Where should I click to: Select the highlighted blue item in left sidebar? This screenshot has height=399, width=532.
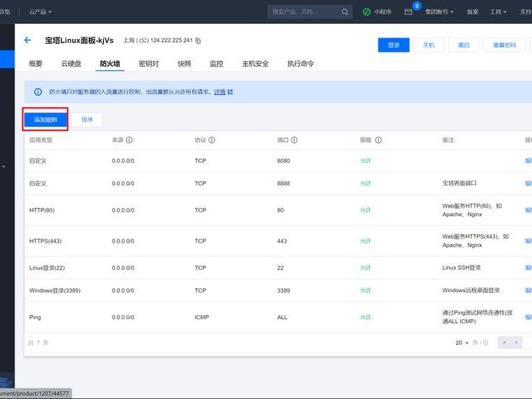point(7,59)
